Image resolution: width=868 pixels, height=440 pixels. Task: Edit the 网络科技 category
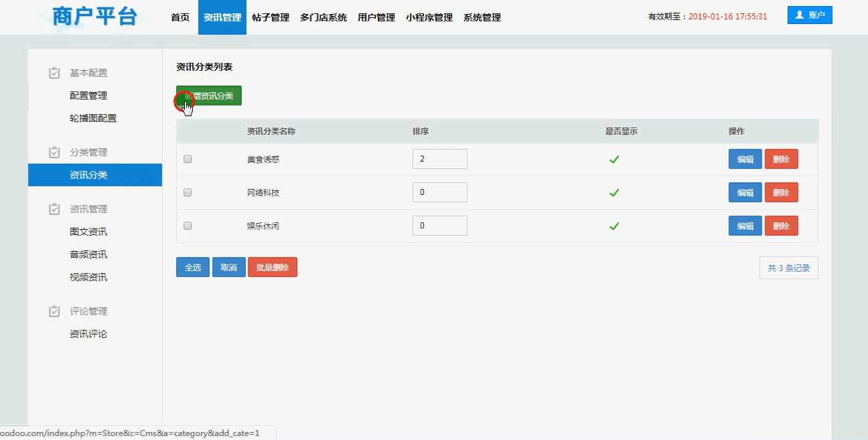click(744, 193)
